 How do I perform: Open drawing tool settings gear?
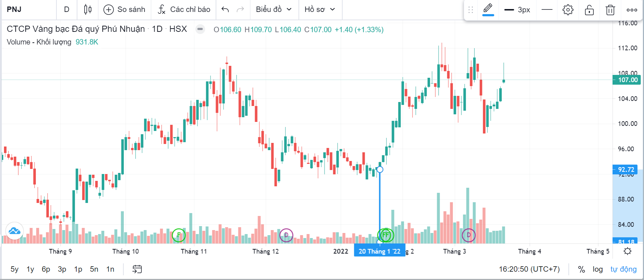point(568,10)
